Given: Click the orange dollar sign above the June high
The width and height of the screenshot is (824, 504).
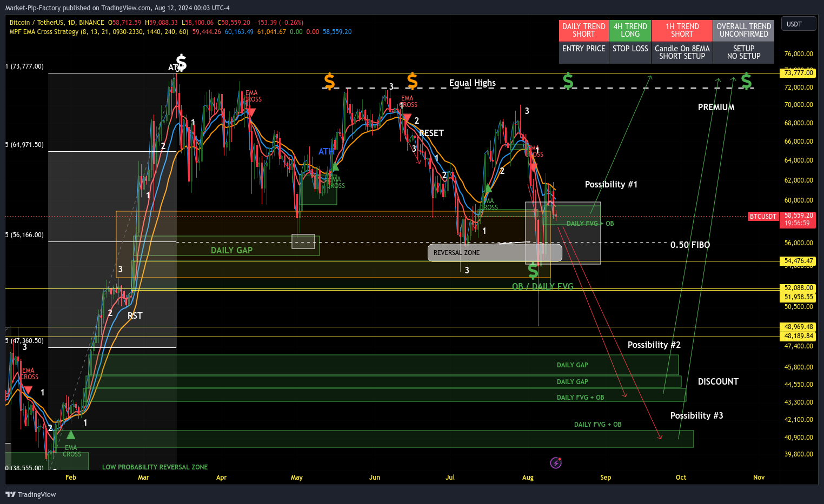Looking at the screenshot, I should (413, 81).
